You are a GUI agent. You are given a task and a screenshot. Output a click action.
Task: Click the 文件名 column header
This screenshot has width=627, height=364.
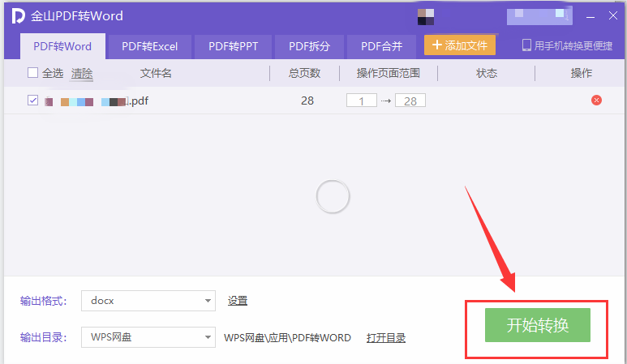[156, 73]
